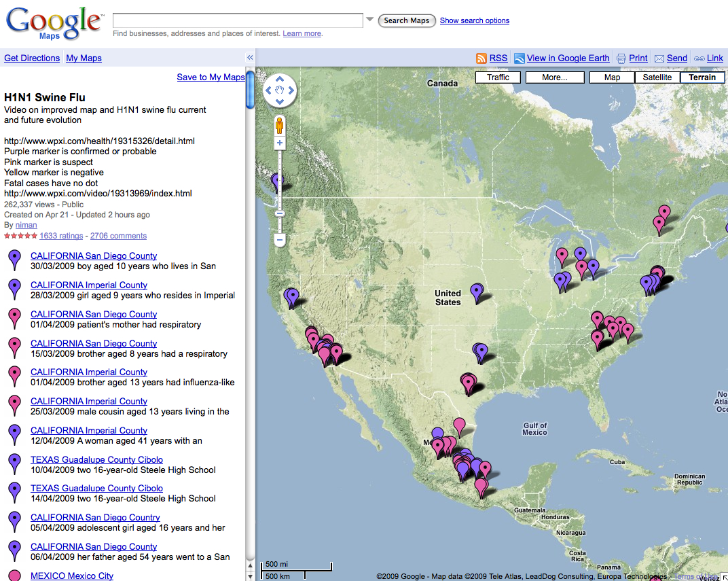
Task: Click Save to My Maps
Action: [211, 77]
